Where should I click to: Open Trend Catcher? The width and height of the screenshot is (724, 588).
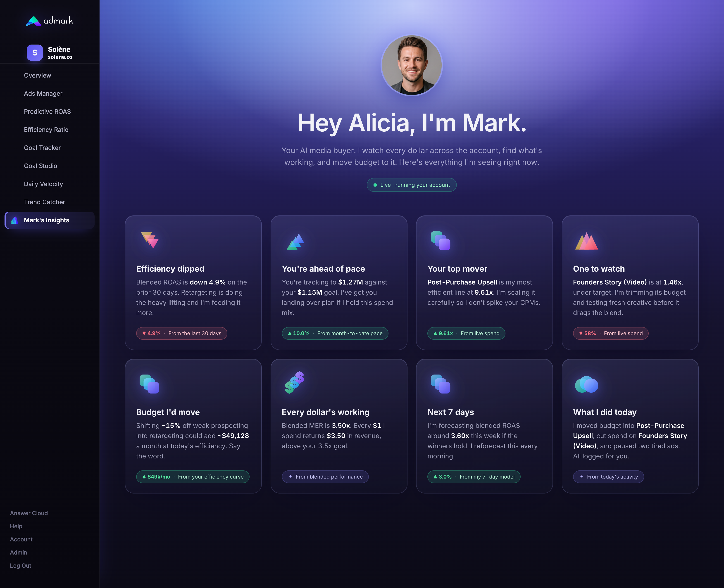[x=44, y=202]
